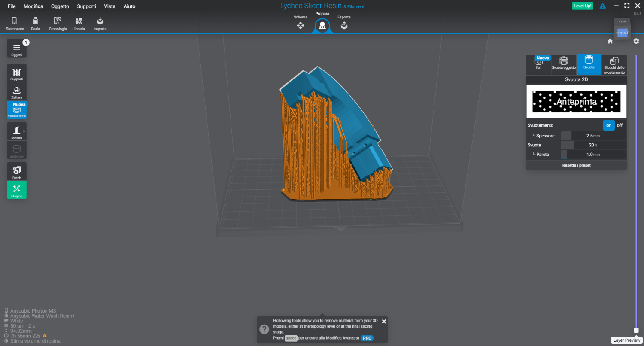
Task: Select the Svuota tab
Action: coord(589,64)
